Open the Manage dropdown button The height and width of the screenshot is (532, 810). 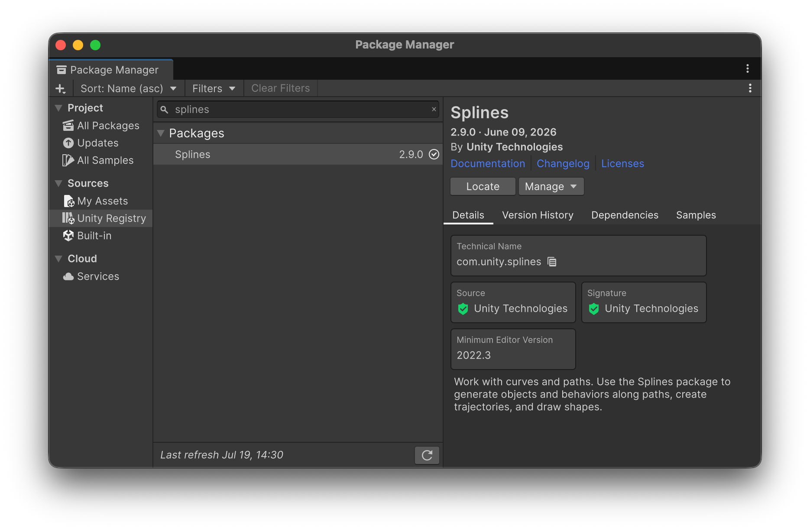(551, 187)
